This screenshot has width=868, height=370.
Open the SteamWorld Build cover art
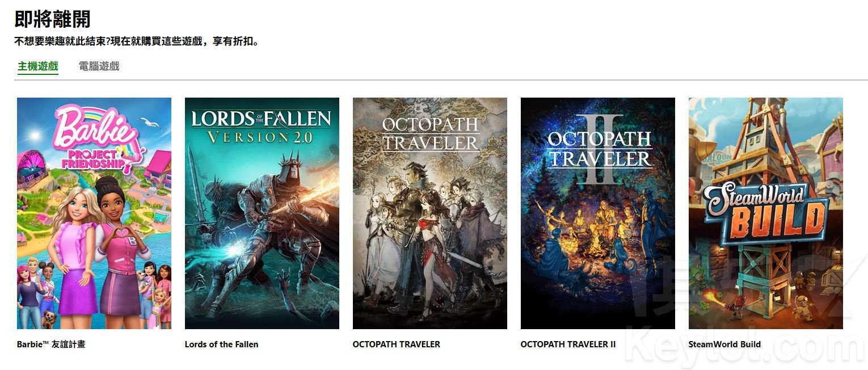[766, 213]
